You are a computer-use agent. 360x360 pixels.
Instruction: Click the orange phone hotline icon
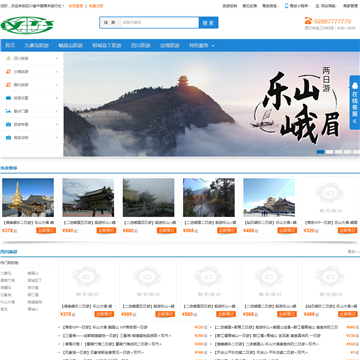[308, 21]
